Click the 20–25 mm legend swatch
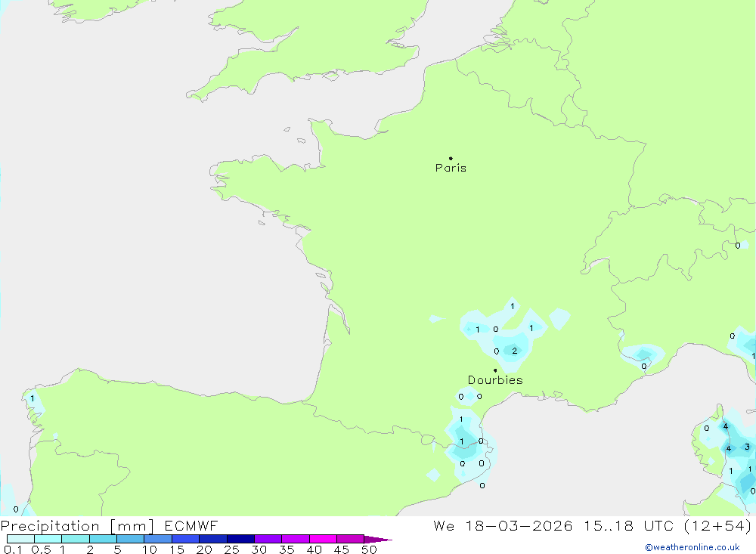 (213, 539)
